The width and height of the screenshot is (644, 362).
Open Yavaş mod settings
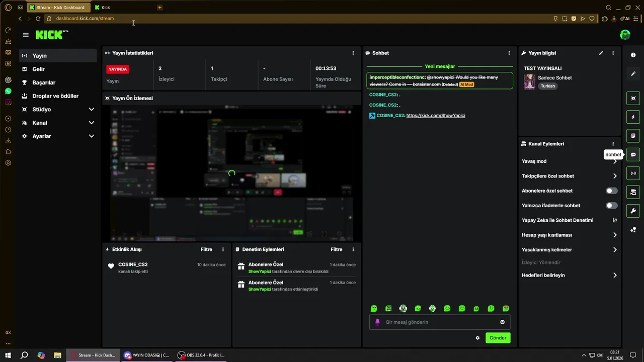[x=569, y=161]
